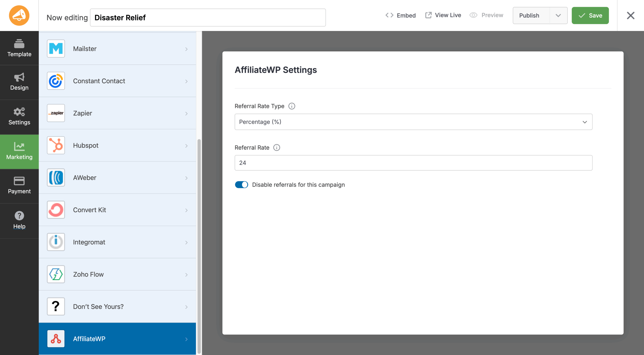The height and width of the screenshot is (355, 644).
Task: Open the Mailster integration icon
Action: 56,49
